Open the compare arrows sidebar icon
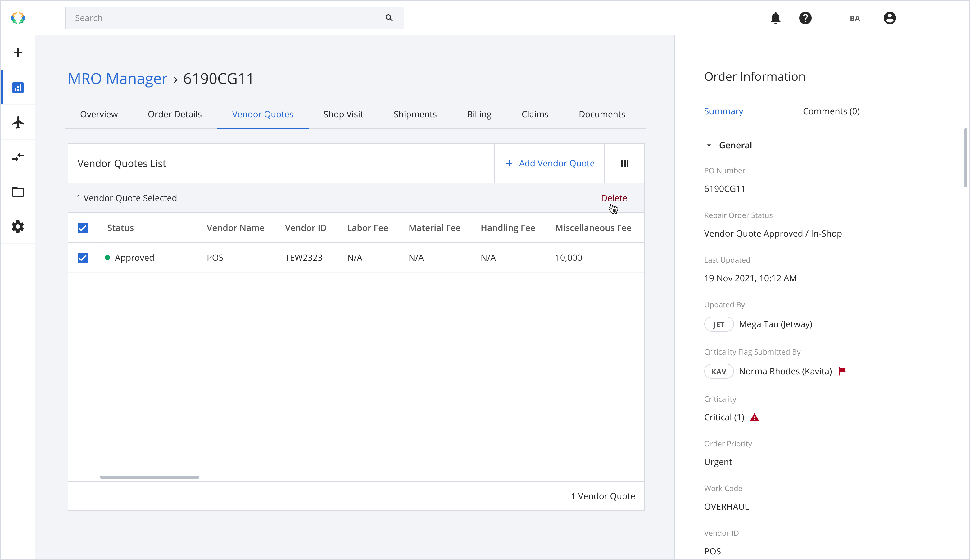The height and width of the screenshot is (560, 970). (x=18, y=157)
